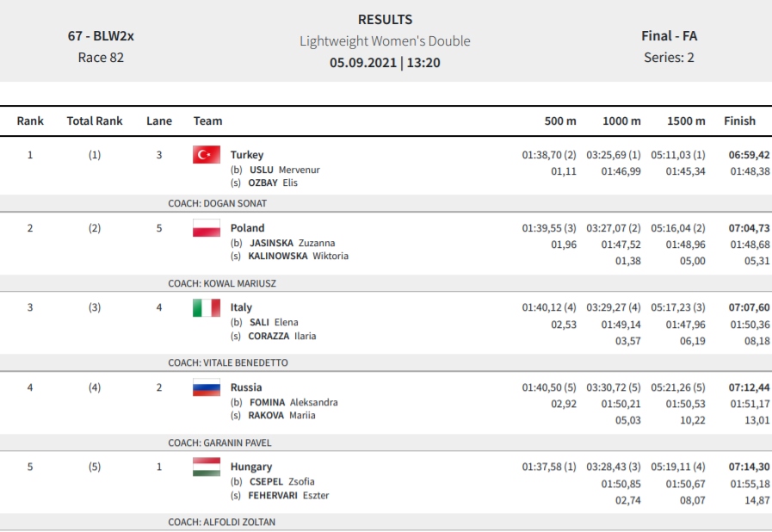Click the Italy flag icon

coord(207,308)
